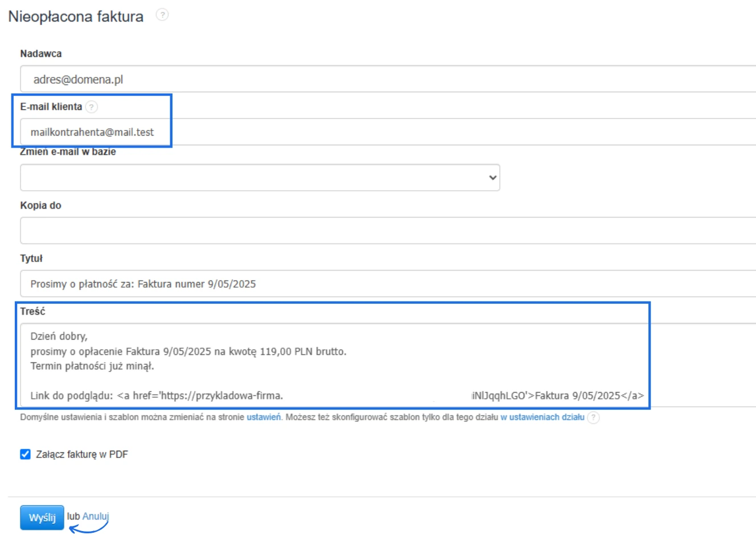Click help icon after 'w ustawieniach działu' link

pos(593,417)
